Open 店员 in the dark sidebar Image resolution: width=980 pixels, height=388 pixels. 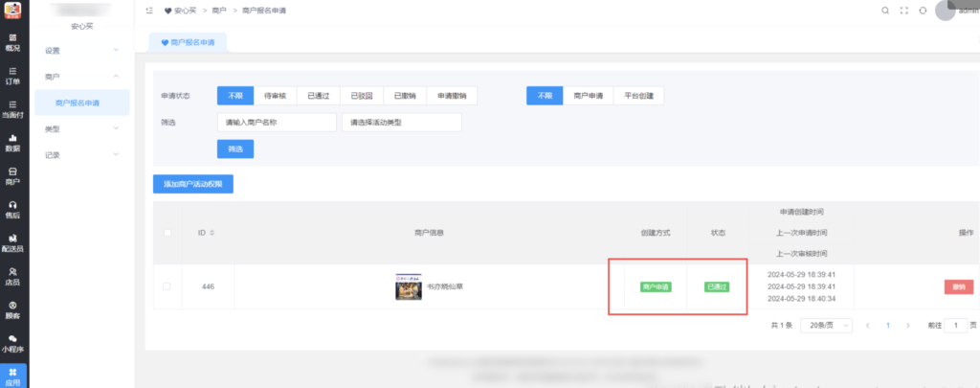click(x=12, y=277)
